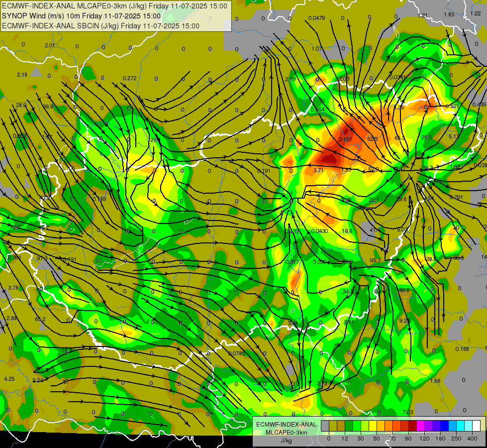Click the 65.2 map value
Viewport: 487px width, 448px height.
click(40, 319)
